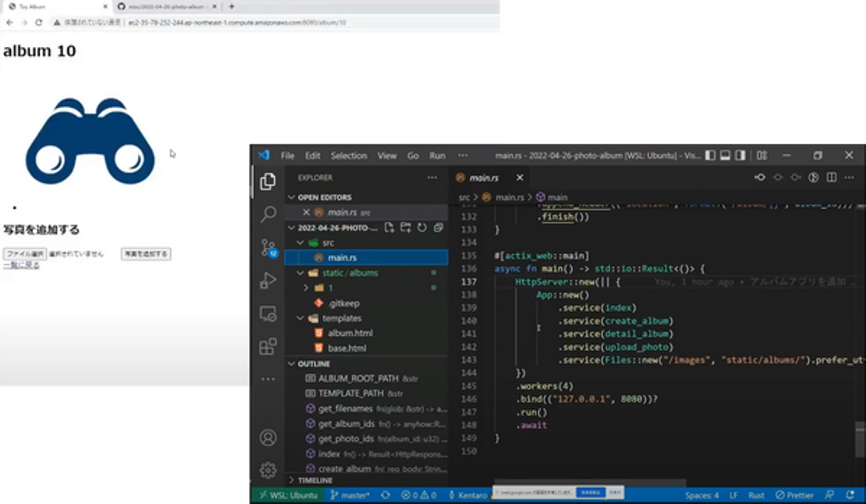Reload the album page in browser
The width and height of the screenshot is (866, 504).
click(38, 22)
